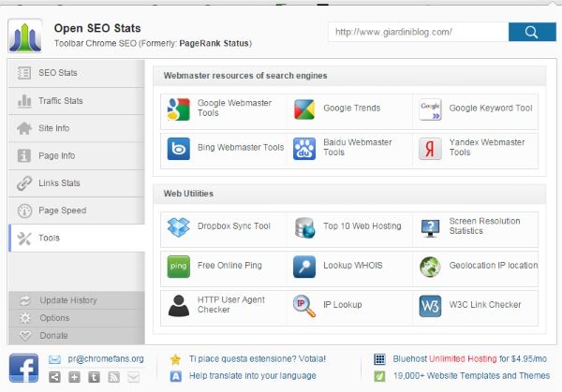Click the Traffic Stats bar chart icon
The width and height of the screenshot is (562, 392).
tap(24, 101)
